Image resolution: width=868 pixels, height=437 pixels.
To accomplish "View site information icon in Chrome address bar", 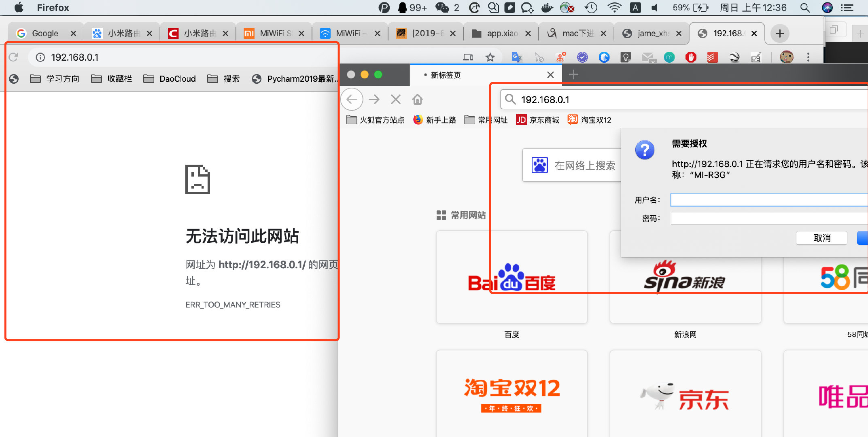I will click(40, 57).
